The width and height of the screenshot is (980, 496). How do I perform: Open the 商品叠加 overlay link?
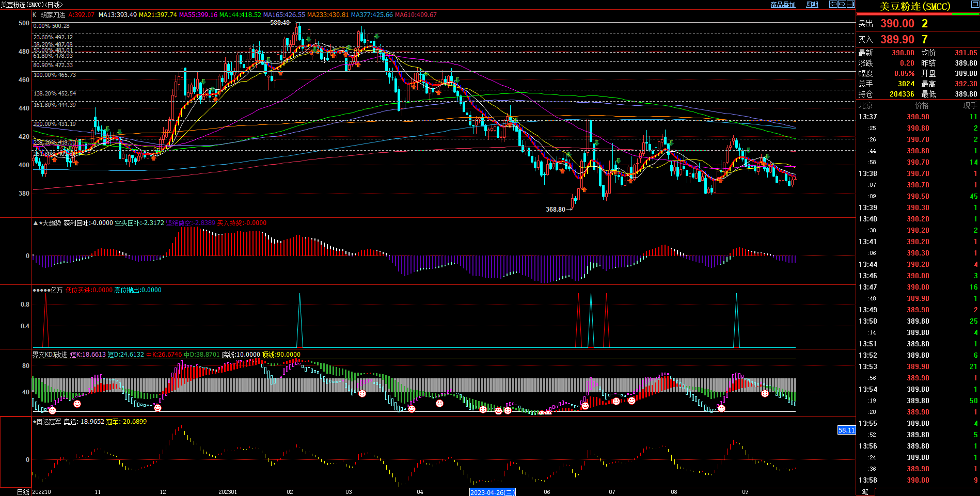tap(783, 5)
